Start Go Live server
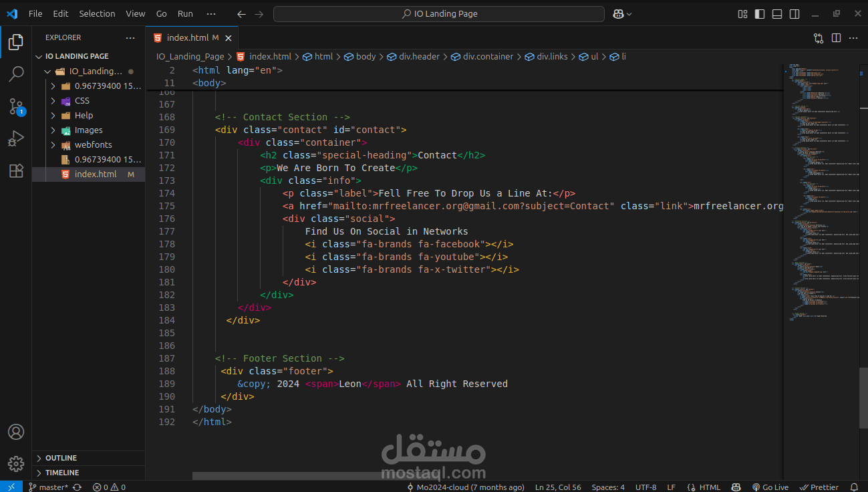The width and height of the screenshot is (868, 492). point(770,487)
